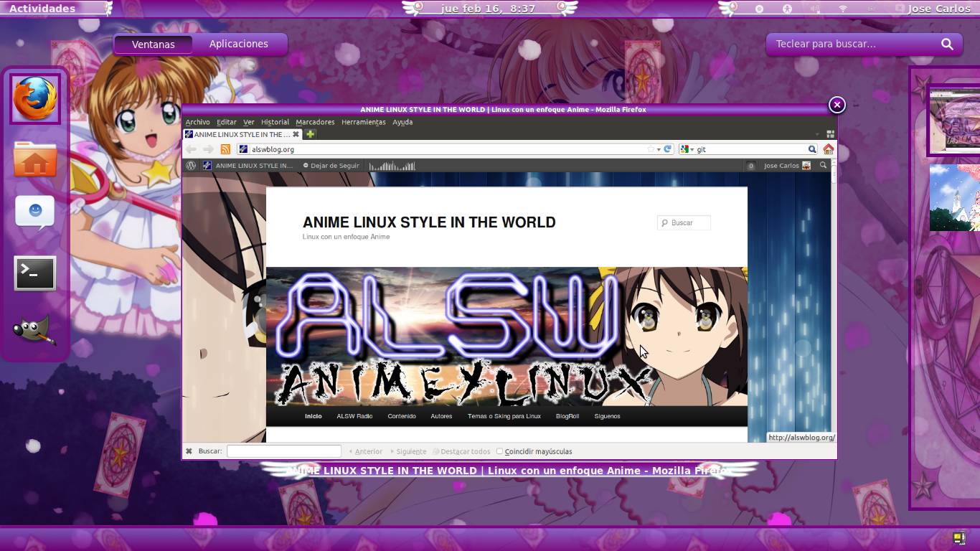Open the Herramientas menu
The height and width of the screenshot is (551, 980).
(364, 122)
